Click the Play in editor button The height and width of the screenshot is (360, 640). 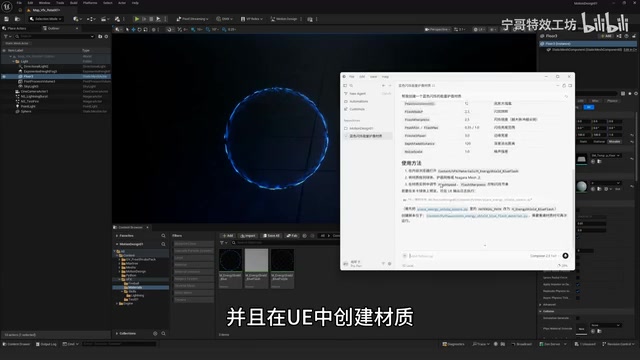pos(137,19)
